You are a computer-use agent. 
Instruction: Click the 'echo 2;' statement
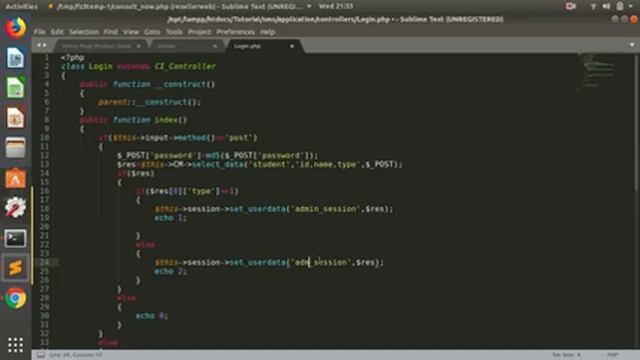171,271
